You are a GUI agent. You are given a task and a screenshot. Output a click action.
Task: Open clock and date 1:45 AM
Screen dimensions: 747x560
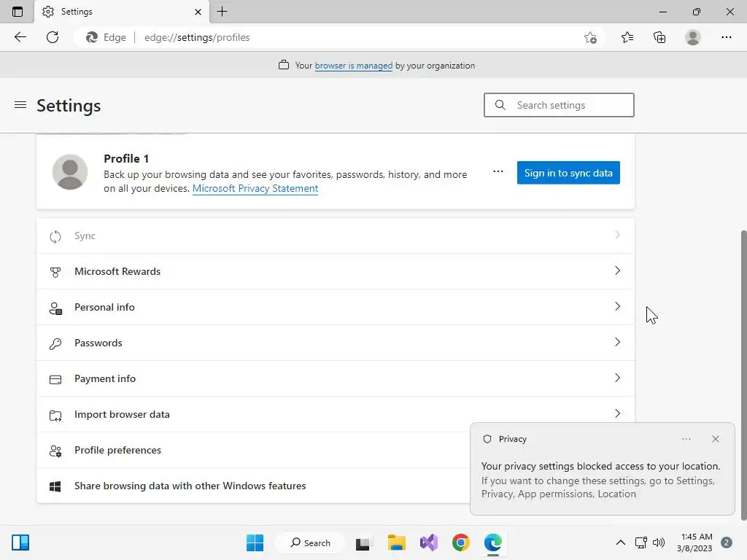[x=694, y=542]
